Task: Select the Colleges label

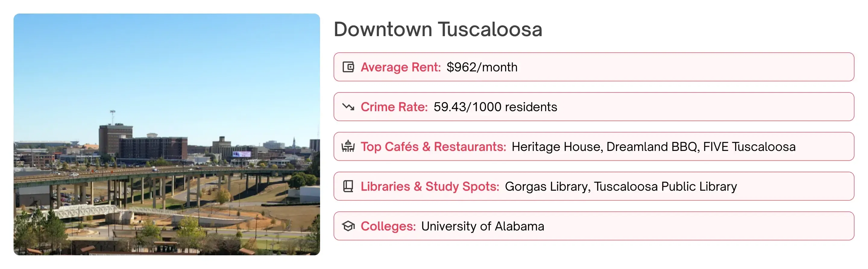Action: (x=388, y=226)
